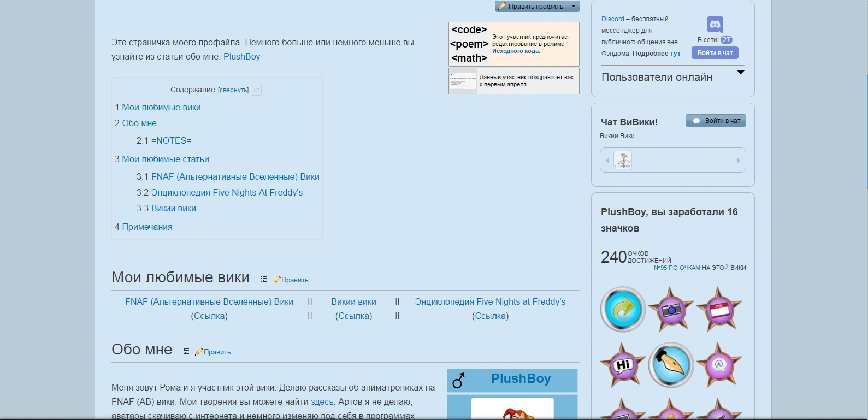Click list icon beside Обо мне heading
The width and height of the screenshot is (868, 420).
pyautogui.click(x=186, y=352)
